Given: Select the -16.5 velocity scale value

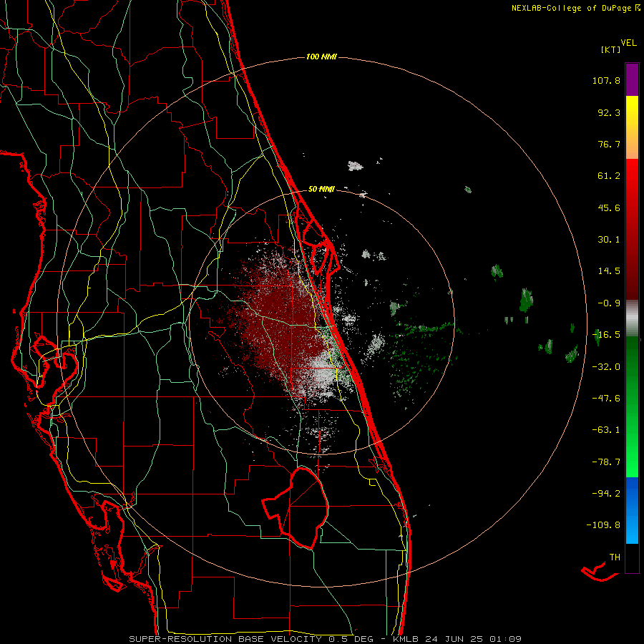Looking at the screenshot, I should pyautogui.click(x=606, y=335).
